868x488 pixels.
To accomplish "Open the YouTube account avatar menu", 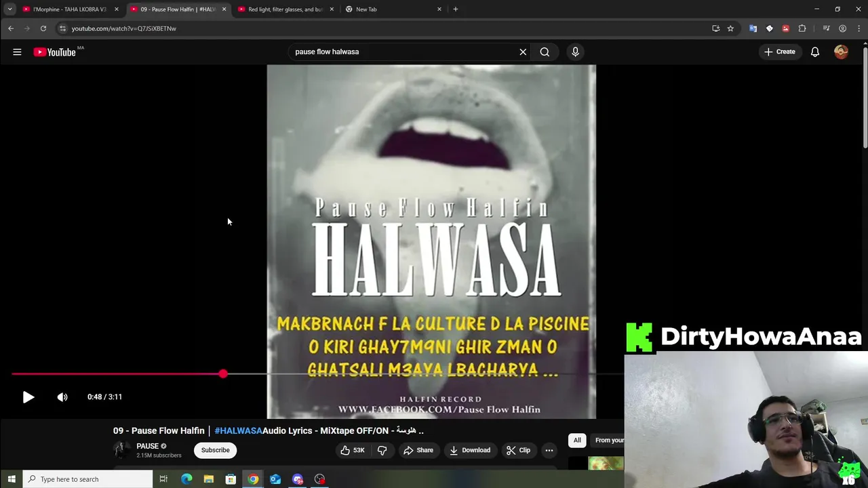I will coord(841,52).
